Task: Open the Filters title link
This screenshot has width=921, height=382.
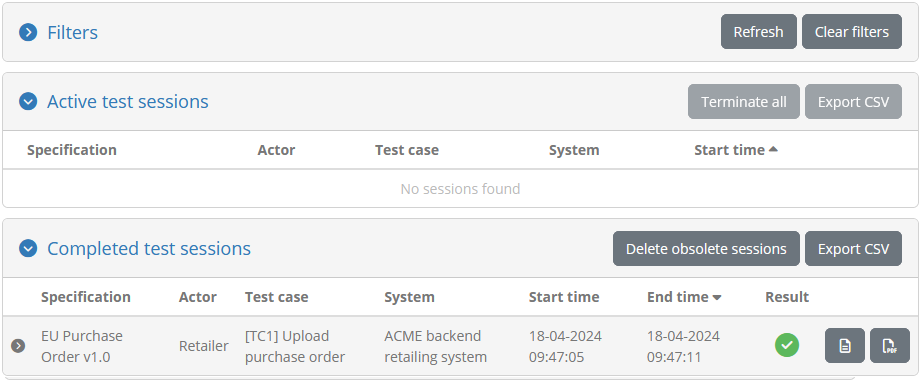Action: tap(72, 32)
